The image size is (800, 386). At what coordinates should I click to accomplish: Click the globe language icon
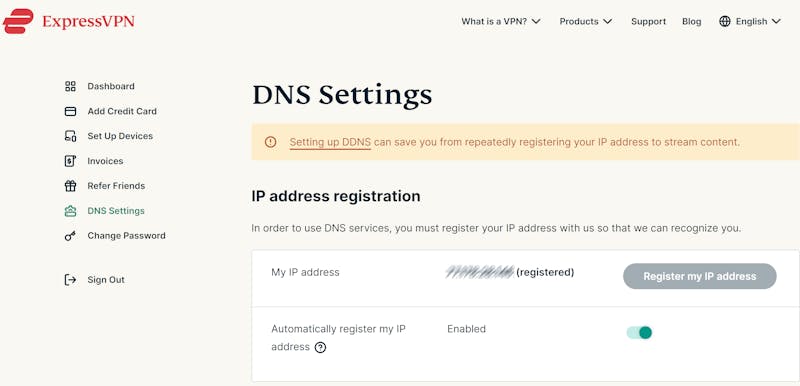tap(724, 21)
